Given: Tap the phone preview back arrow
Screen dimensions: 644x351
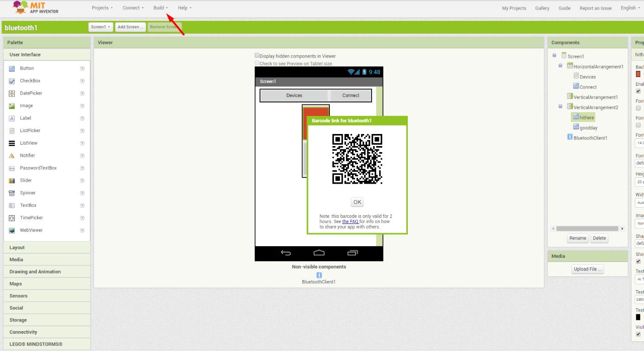Looking at the screenshot, I should tap(286, 253).
